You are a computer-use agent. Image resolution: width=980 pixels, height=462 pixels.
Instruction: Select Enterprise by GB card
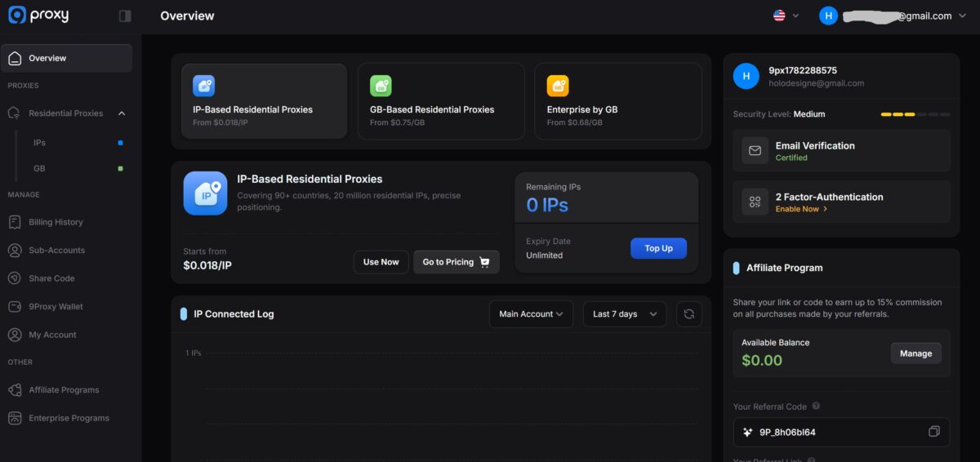(x=618, y=102)
